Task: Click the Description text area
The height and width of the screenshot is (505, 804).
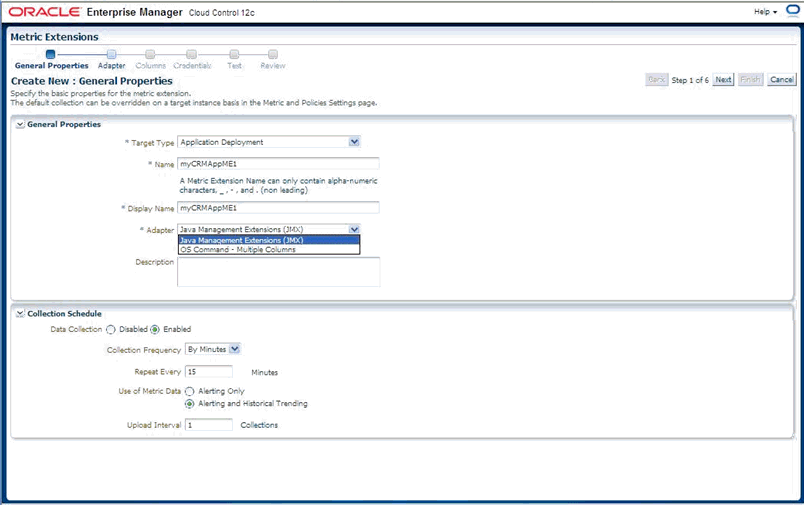Action: (x=278, y=272)
